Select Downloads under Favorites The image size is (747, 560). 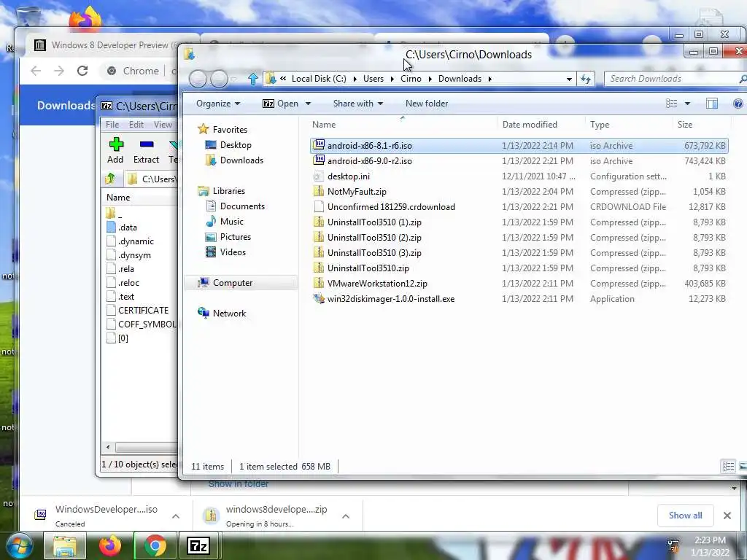[x=234, y=160]
